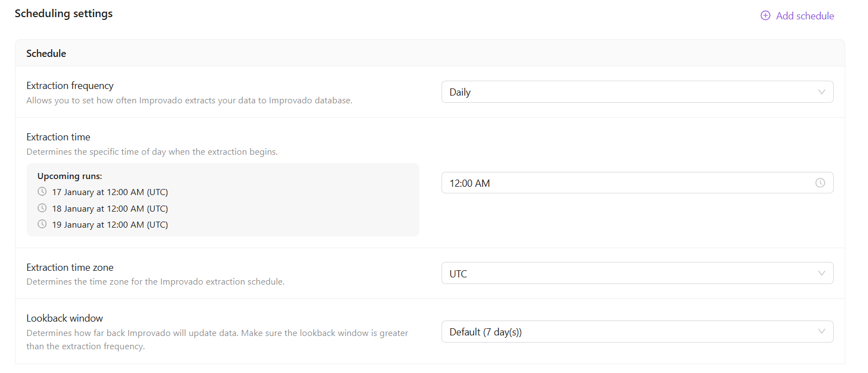Click the Schedule section header
Screen dimensions: 868x373
point(46,54)
